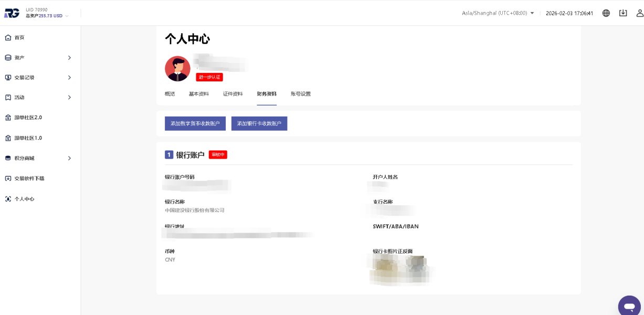Click 添加数字货币收款账户 button
Screen dimensions: 644x315
coord(195,123)
